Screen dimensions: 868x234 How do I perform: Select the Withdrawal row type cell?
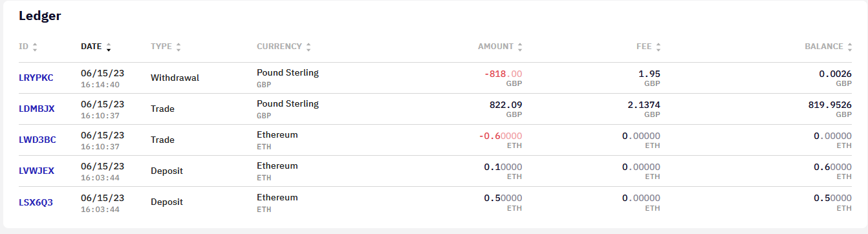175,78
